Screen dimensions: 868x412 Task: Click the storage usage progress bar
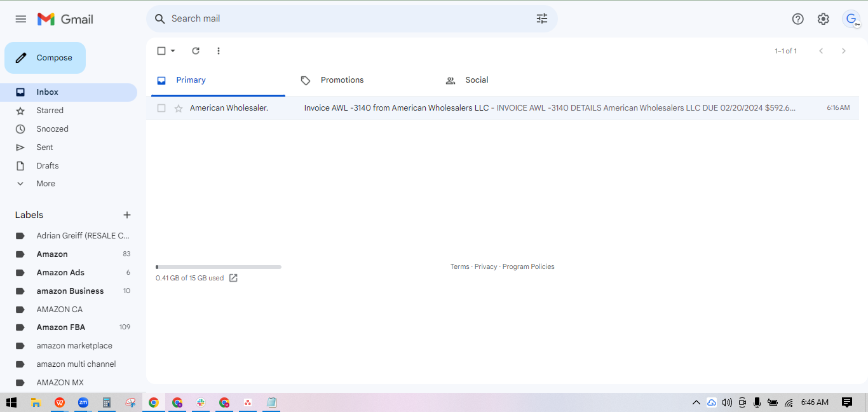[x=219, y=267]
